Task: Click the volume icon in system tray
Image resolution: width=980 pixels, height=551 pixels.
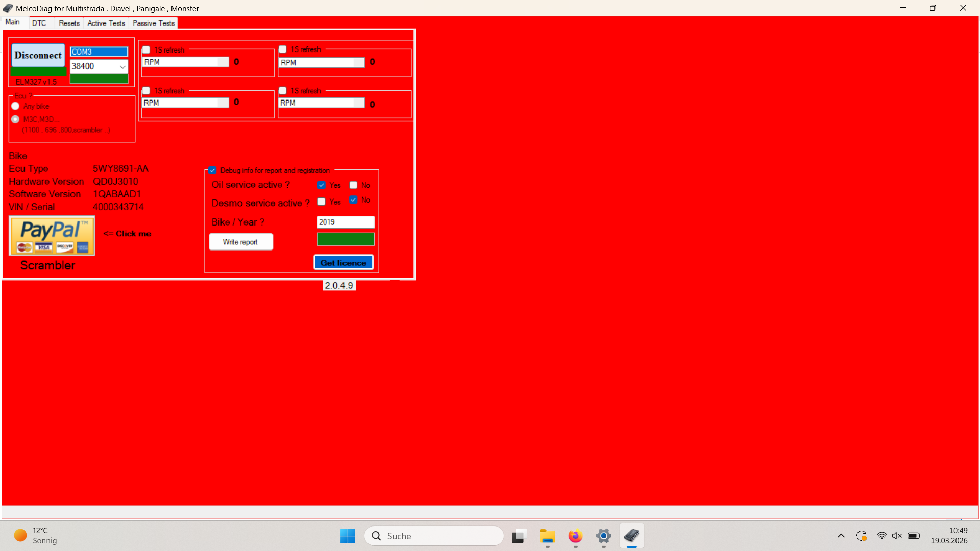Action: (897, 536)
